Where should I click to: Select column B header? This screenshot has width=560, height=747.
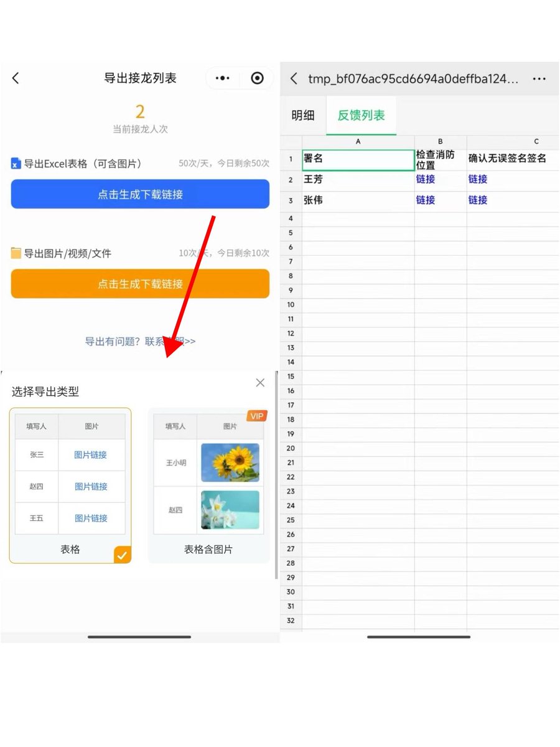click(x=441, y=142)
